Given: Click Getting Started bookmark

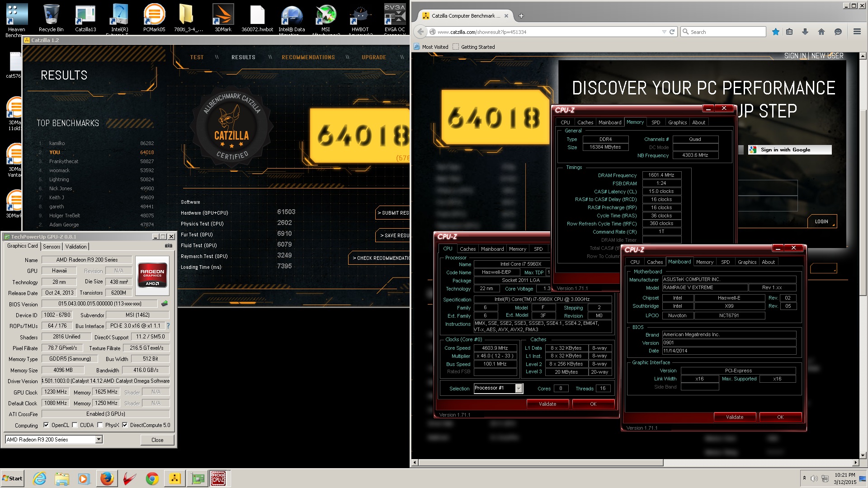Looking at the screenshot, I should click(474, 47).
